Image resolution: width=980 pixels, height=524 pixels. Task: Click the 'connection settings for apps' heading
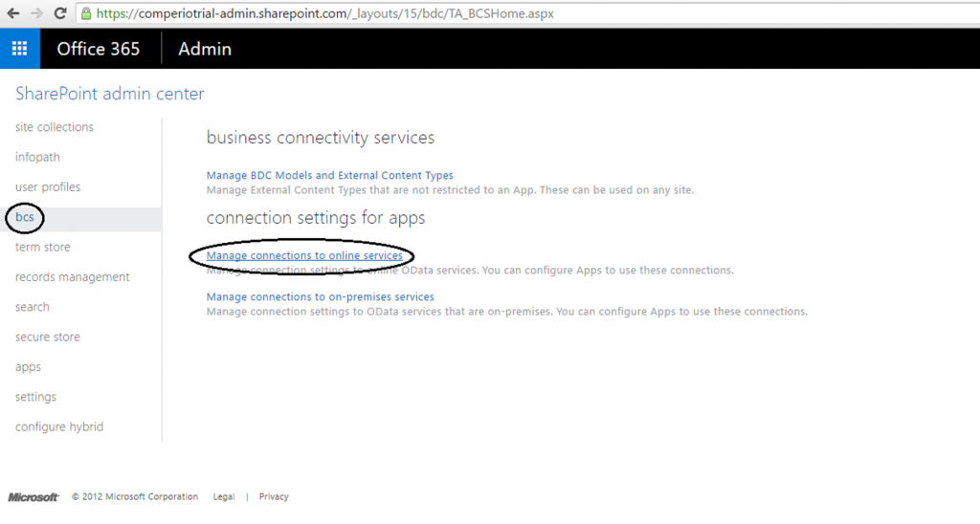click(316, 217)
